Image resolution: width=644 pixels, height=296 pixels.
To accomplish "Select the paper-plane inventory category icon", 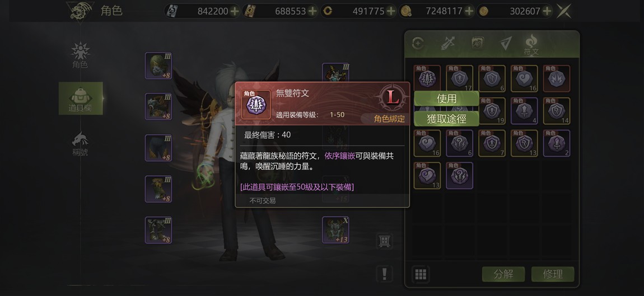I will pos(506,43).
